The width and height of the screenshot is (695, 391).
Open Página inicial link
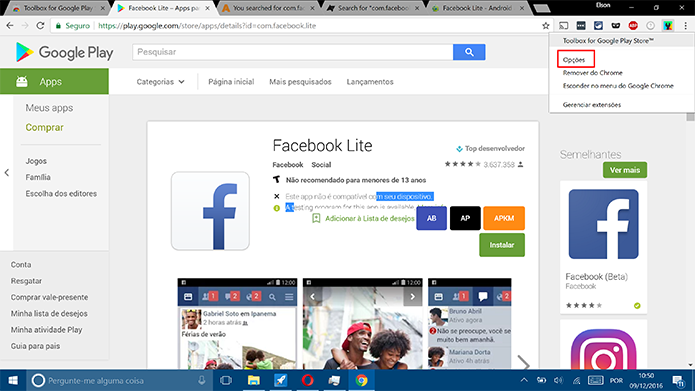tap(231, 82)
